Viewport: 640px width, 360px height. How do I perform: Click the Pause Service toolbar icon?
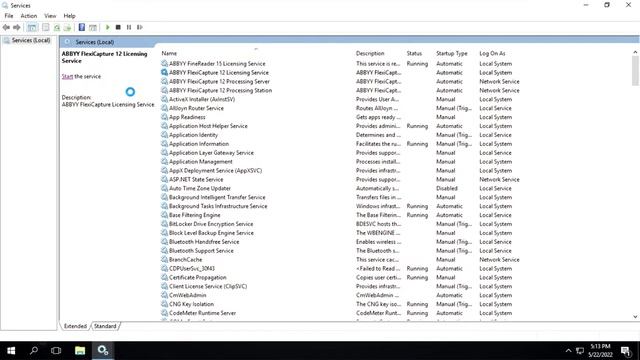[x=129, y=27]
